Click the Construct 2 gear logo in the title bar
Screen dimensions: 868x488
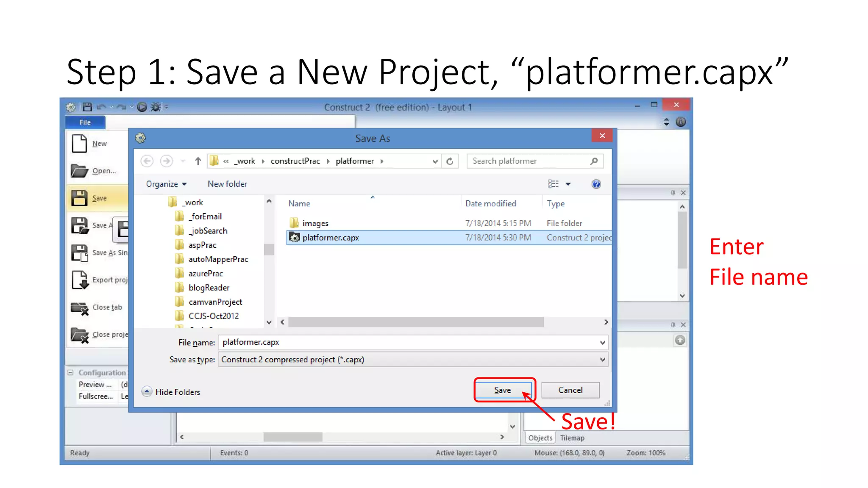coord(71,107)
